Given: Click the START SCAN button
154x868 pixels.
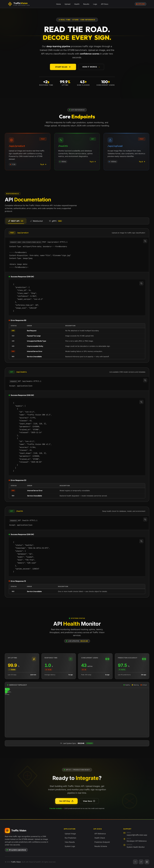Looking at the screenshot, I should click(x=63, y=67).
